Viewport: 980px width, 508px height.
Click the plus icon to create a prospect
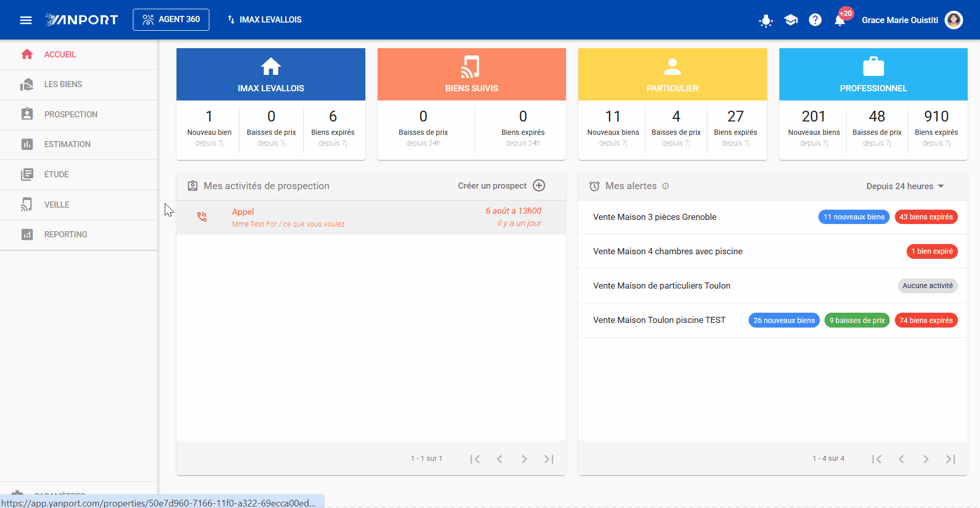(539, 186)
